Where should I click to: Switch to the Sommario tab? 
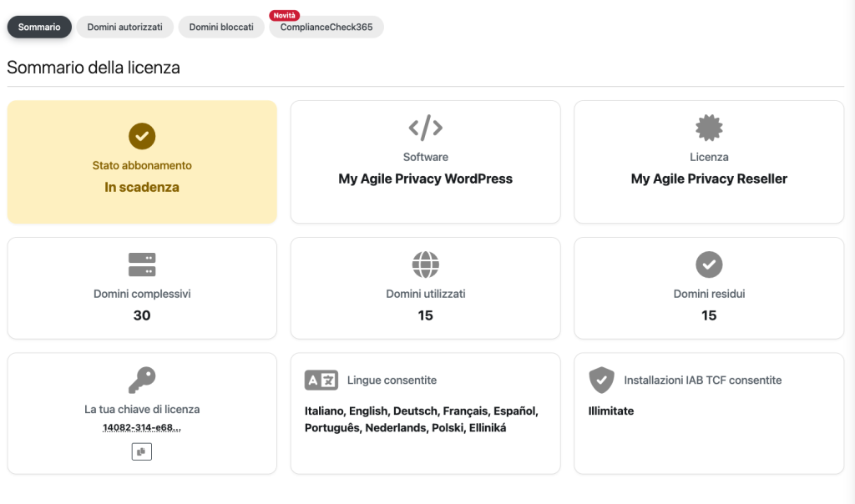[x=39, y=27]
